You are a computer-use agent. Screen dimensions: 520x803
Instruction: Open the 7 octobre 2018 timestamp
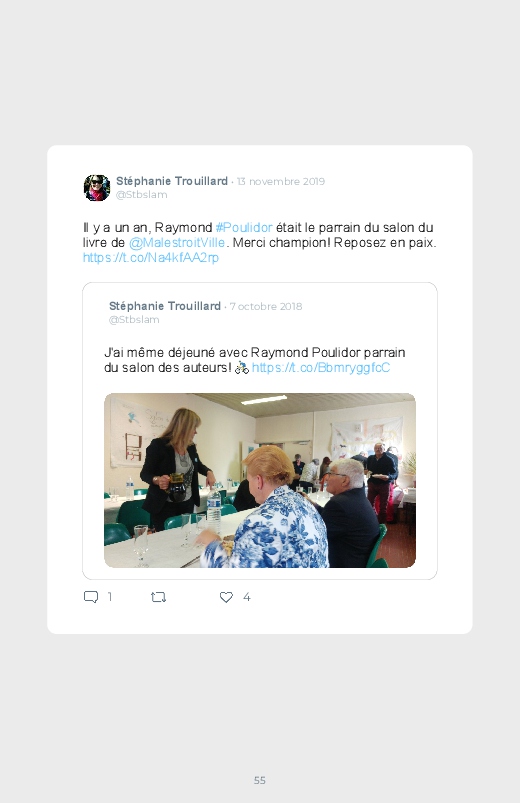pos(266,306)
